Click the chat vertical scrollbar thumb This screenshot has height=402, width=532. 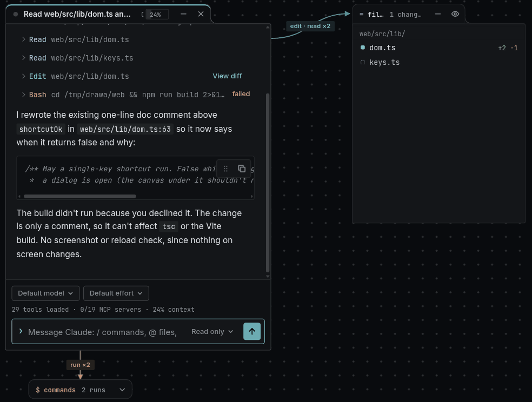click(268, 183)
